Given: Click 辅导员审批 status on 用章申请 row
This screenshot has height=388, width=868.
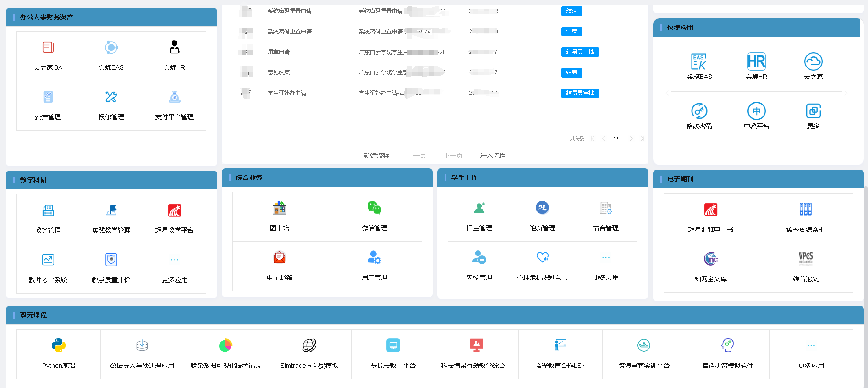Looking at the screenshot, I should pos(580,52).
